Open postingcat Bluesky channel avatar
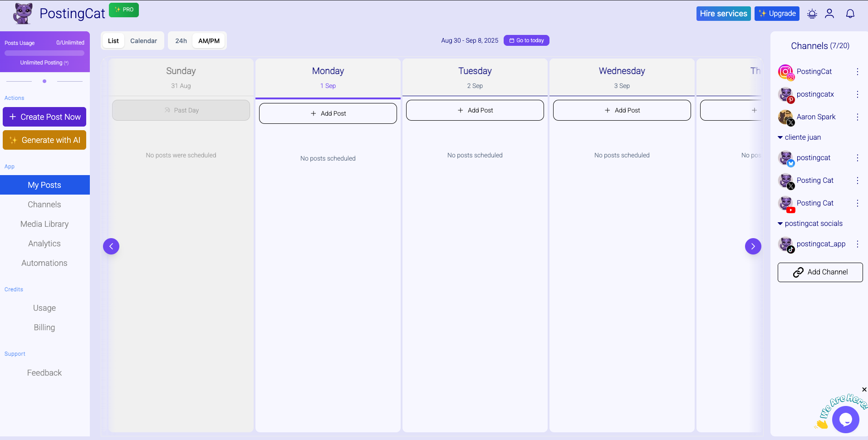 [x=786, y=158]
